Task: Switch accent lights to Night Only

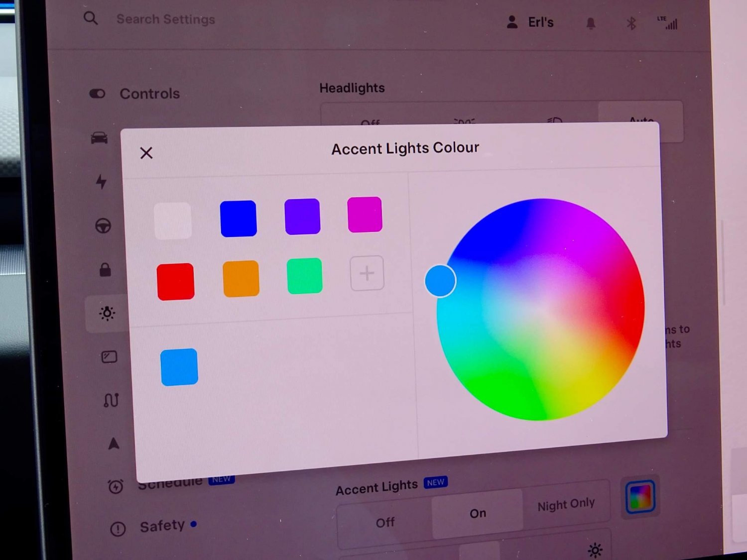Action: [566, 505]
